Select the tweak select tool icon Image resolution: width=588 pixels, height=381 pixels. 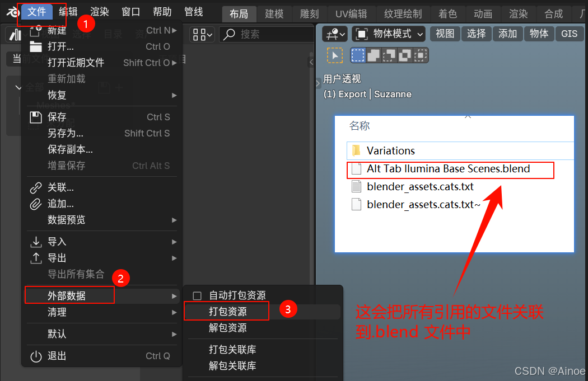[335, 56]
